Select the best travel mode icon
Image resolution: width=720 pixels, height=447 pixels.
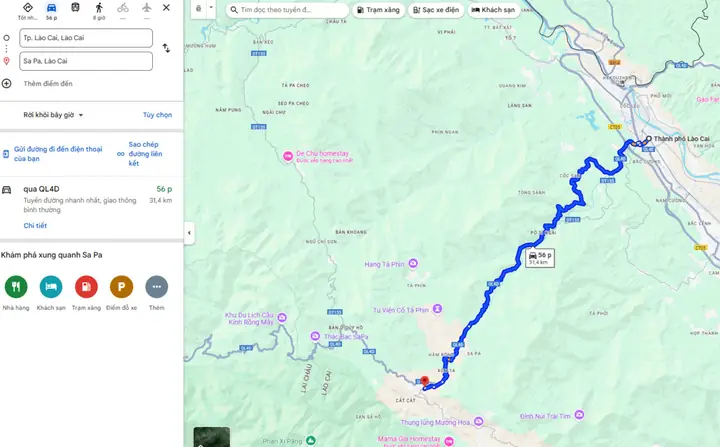[x=28, y=8]
